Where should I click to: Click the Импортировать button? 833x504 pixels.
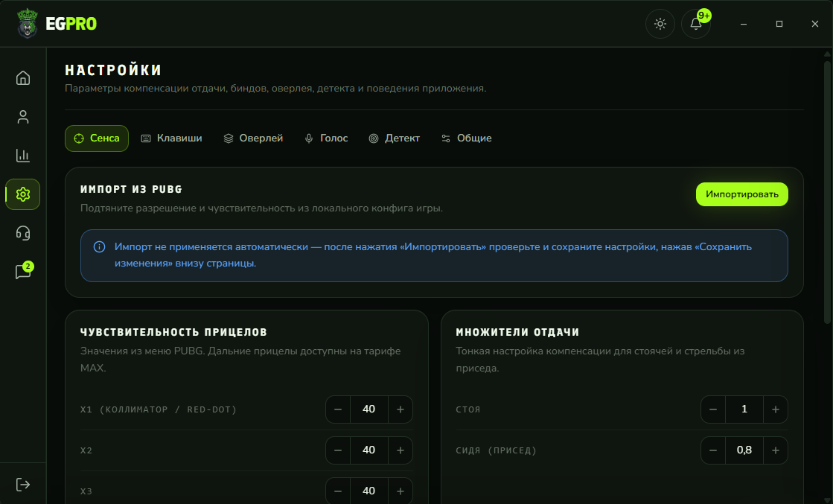pyautogui.click(x=741, y=194)
